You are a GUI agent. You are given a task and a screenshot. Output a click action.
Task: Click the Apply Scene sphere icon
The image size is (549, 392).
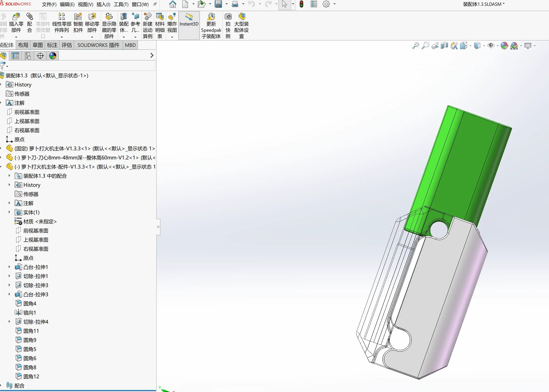click(514, 46)
